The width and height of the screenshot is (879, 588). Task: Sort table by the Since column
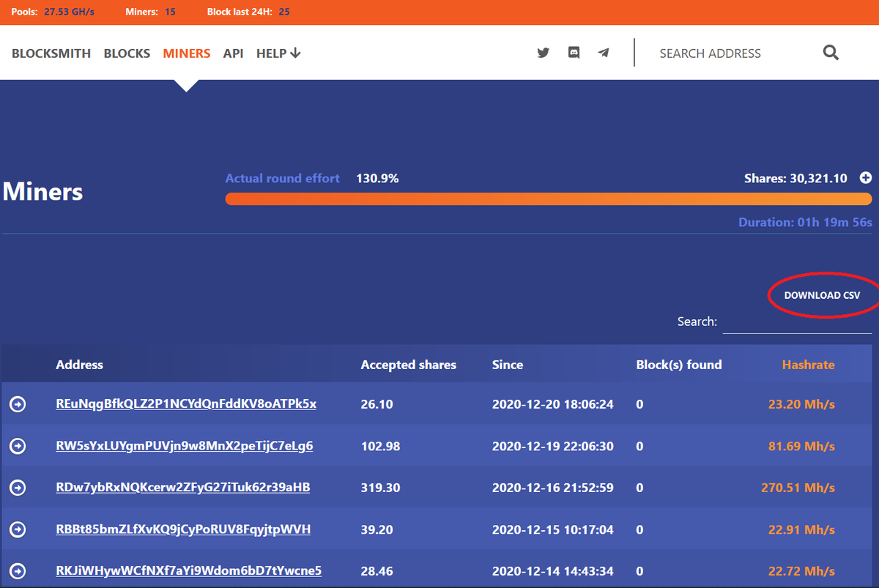(x=508, y=364)
